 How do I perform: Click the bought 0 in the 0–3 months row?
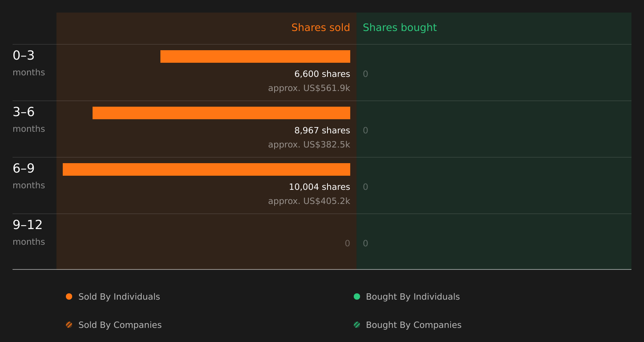[366, 74]
